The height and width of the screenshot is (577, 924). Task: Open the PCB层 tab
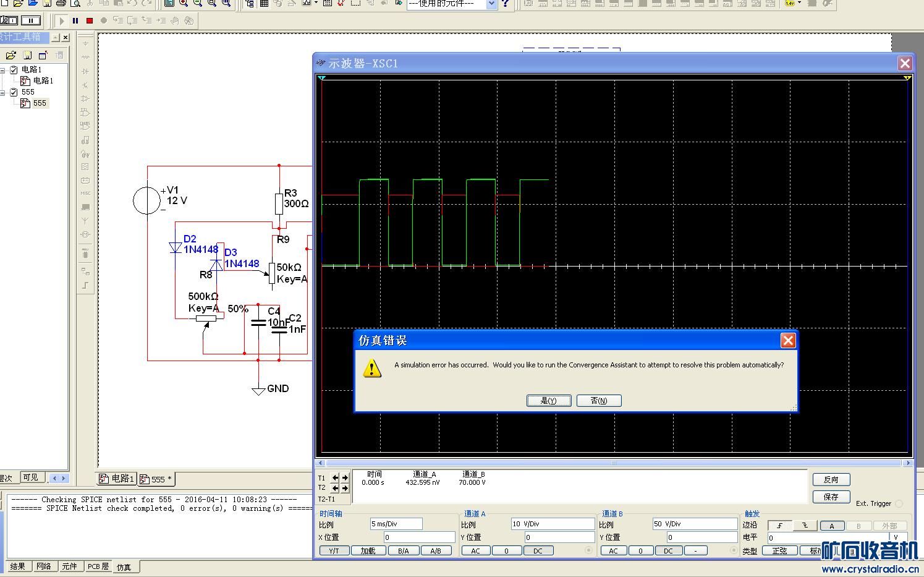(98, 566)
